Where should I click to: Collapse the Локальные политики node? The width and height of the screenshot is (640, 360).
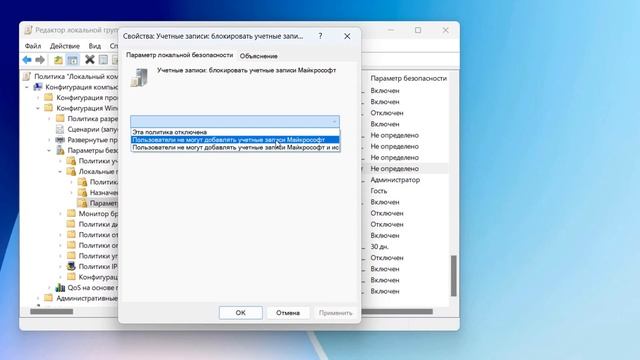coord(60,171)
